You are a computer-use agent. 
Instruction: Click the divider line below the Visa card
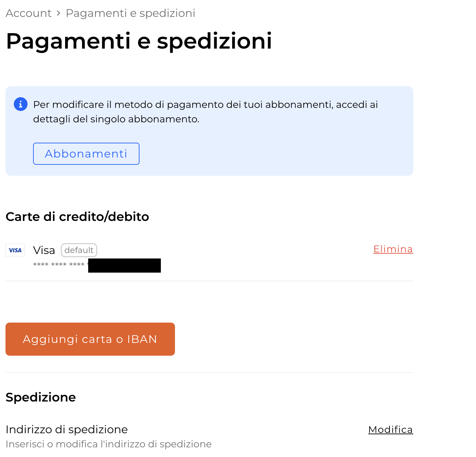[209, 281]
